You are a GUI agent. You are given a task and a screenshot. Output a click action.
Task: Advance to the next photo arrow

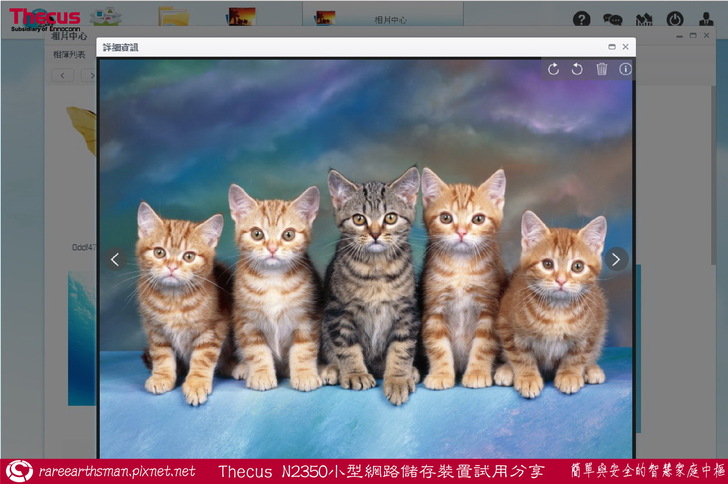616,259
